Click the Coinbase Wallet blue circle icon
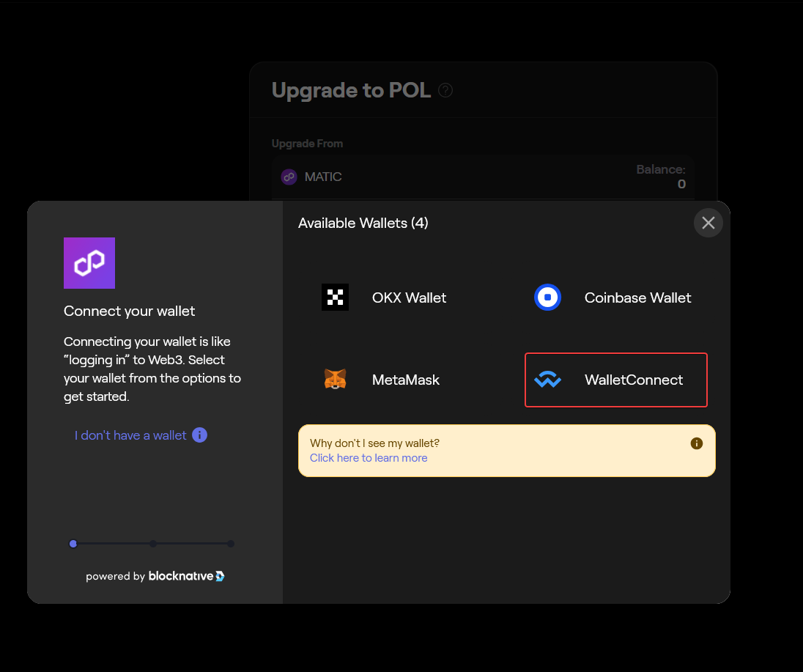The width and height of the screenshot is (803, 672). (547, 297)
